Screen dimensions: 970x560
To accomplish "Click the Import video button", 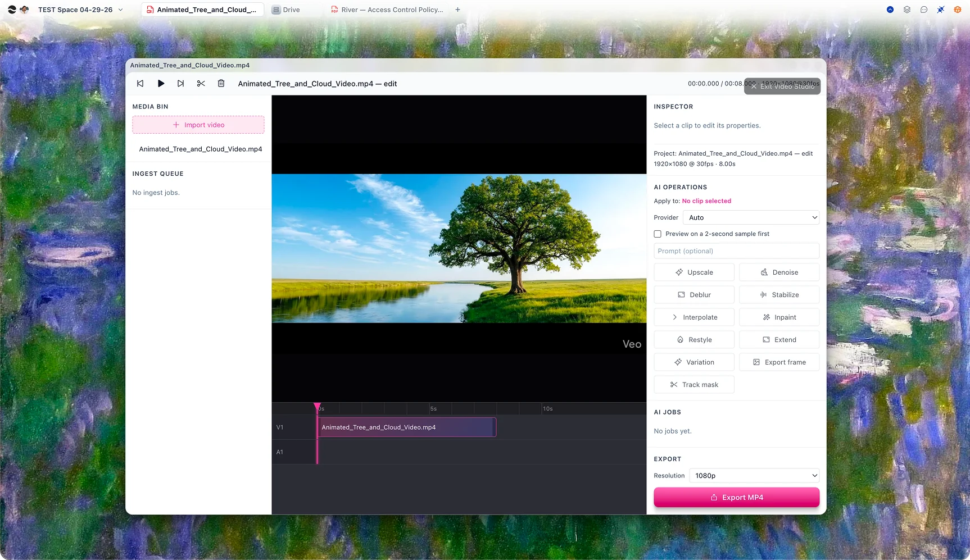I will [198, 125].
